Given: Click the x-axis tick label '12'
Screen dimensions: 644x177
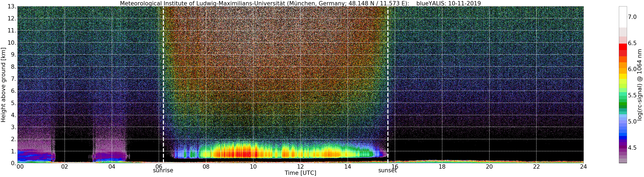Looking at the screenshot, I should (300, 166).
